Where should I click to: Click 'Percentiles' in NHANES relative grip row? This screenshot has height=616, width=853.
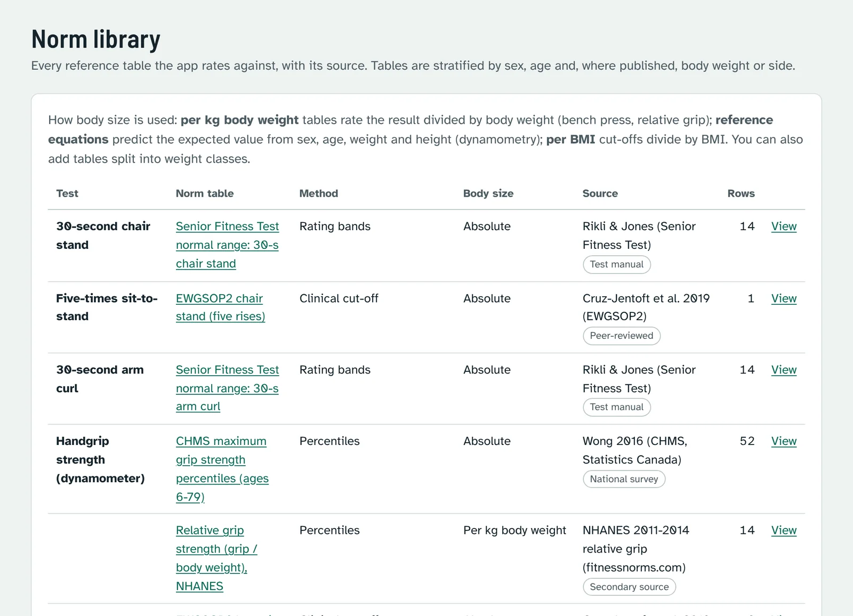(x=329, y=530)
